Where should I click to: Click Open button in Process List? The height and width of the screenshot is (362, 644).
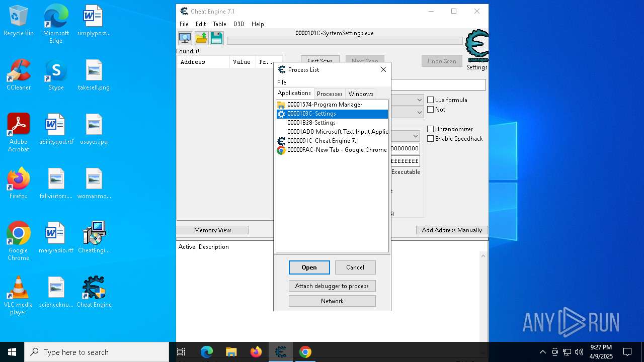click(309, 267)
